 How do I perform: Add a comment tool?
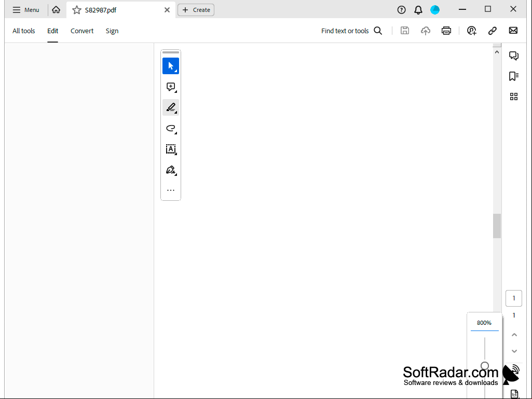(171, 87)
